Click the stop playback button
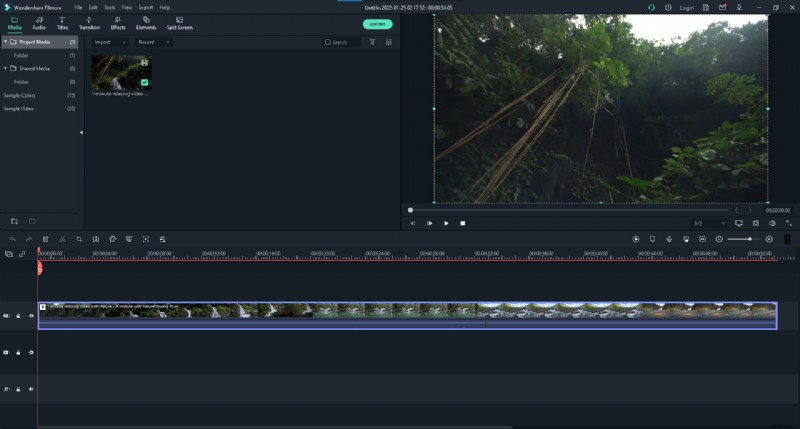Image resolution: width=800 pixels, height=429 pixels. [462, 223]
